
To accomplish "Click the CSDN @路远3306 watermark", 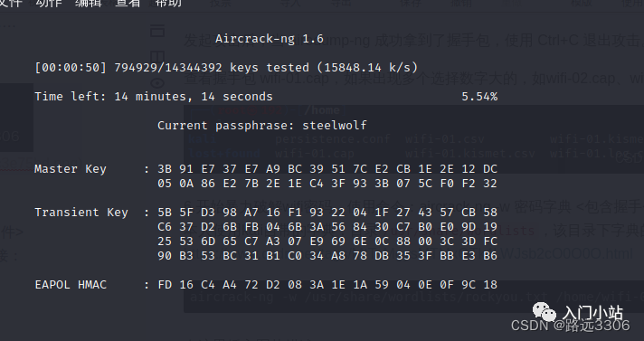I will coord(570,326).
